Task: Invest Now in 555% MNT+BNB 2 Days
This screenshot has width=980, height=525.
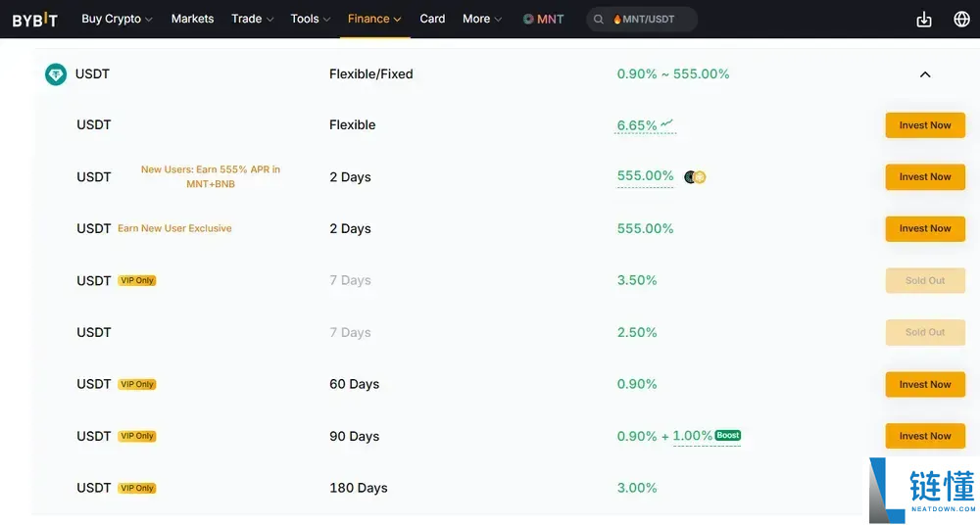Action: pos(925,177)
